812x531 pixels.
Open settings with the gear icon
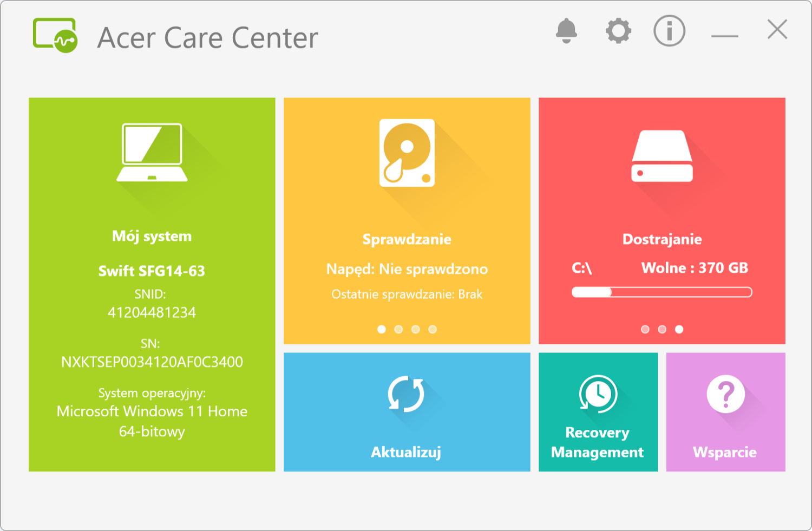(618, 31)
